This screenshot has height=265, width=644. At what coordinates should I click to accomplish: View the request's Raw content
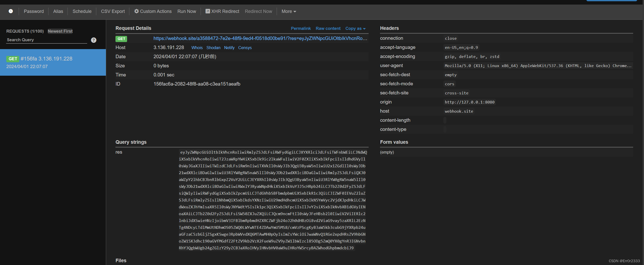pos(328,28)
